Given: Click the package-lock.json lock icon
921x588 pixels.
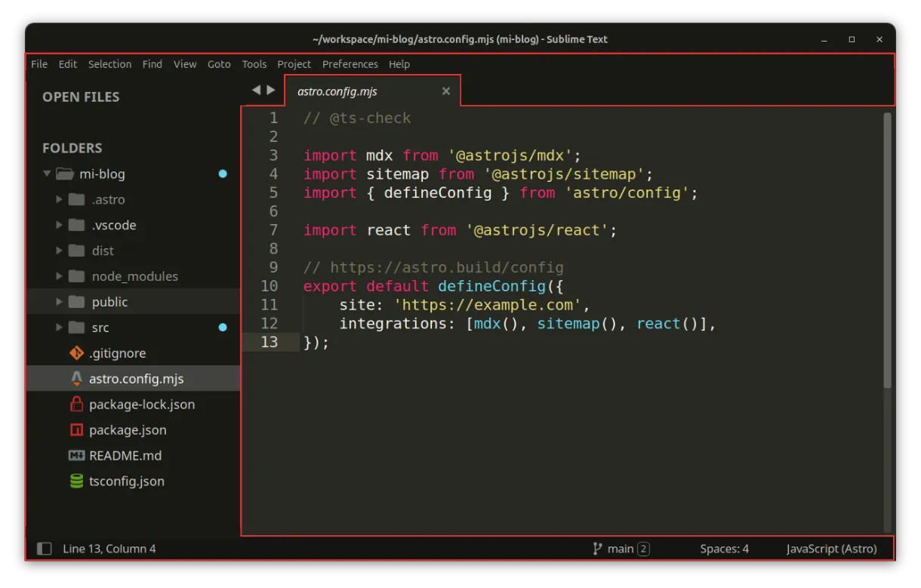Looking at the screenshot, I should click(x=76, y=405).
